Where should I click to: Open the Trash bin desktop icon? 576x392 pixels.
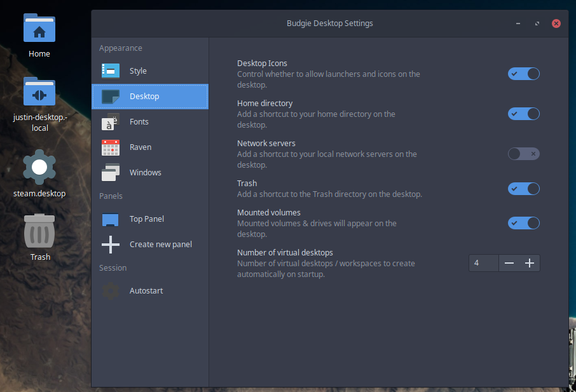point(39,231)
